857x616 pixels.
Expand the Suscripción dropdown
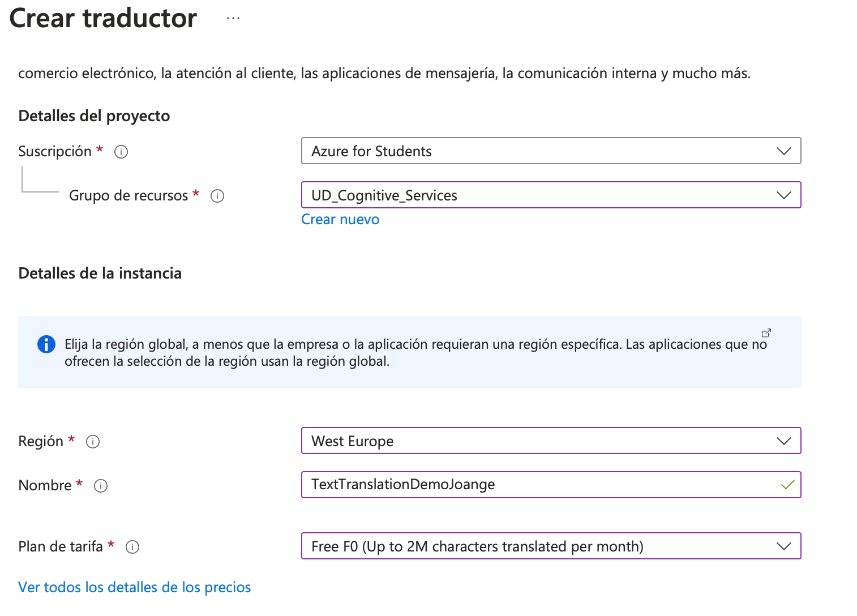pyautogui.click(x=784, y=151)
